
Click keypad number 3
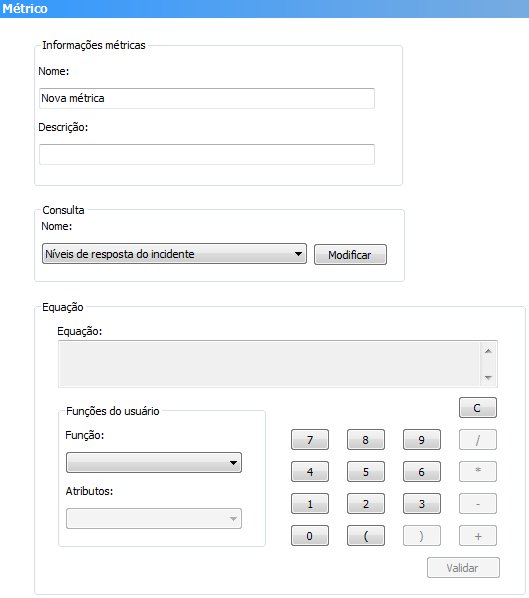point(422,504)
